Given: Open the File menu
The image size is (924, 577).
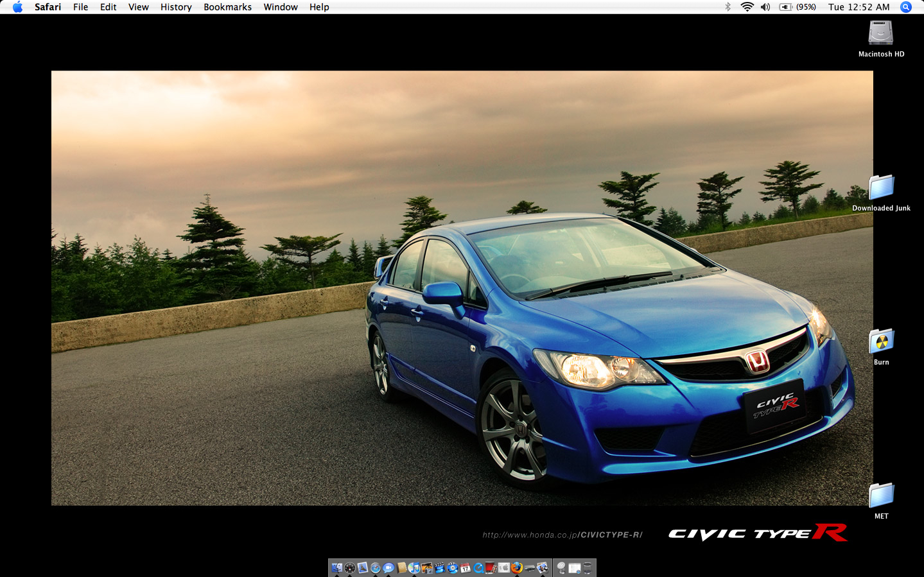Looking at the screenshot, I should pos(80,7).
